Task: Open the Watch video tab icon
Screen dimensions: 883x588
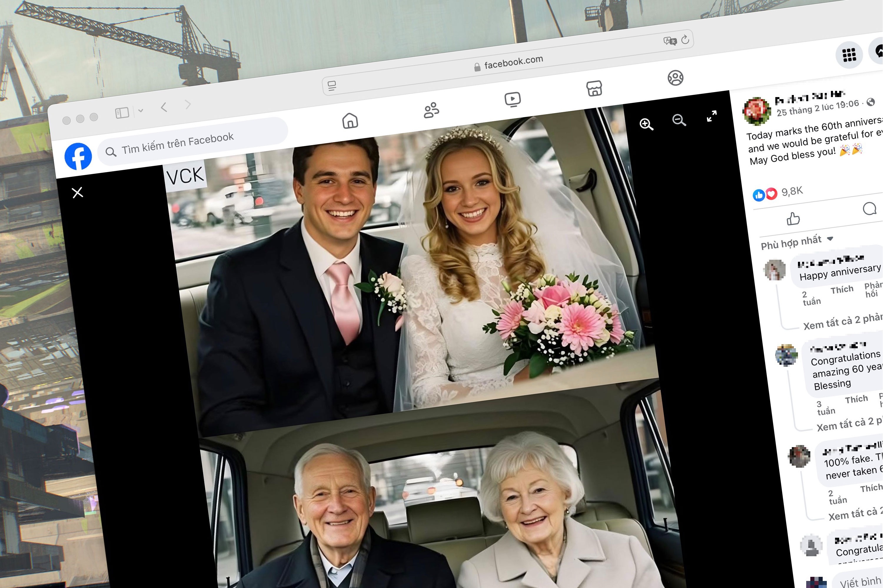Action: (512, 99)
